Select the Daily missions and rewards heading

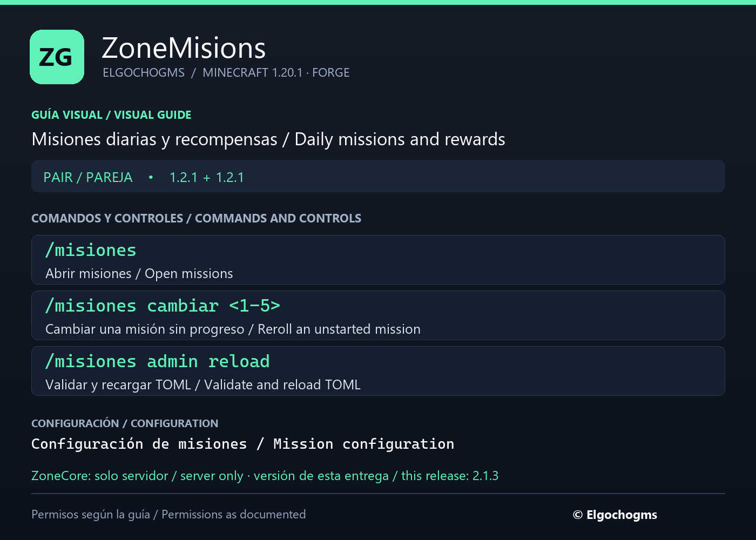(268, 139)
